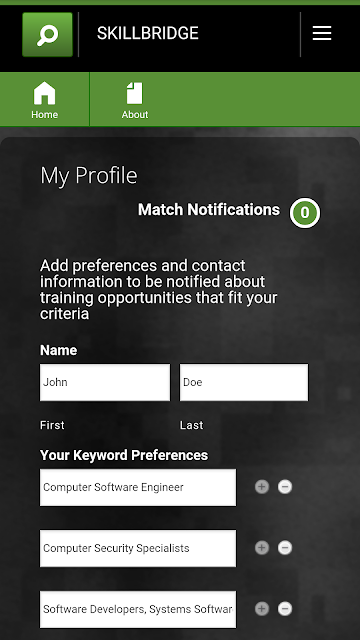
Task: Edit the Computer Security Specialists keyword field
Action: click(138, 548)
